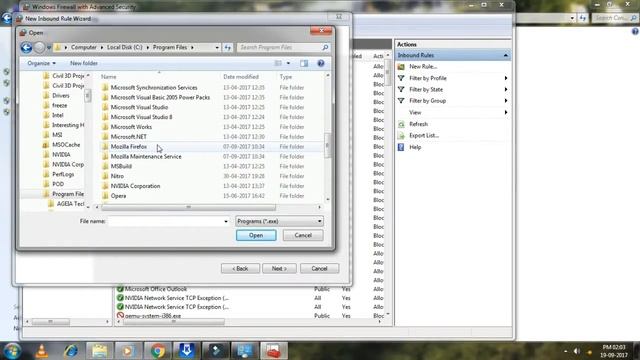Toggle the preview pane icon
Image resolution: width=640 pixels, height=360 pixels.
pyautogui.click(x=304, y=63)
